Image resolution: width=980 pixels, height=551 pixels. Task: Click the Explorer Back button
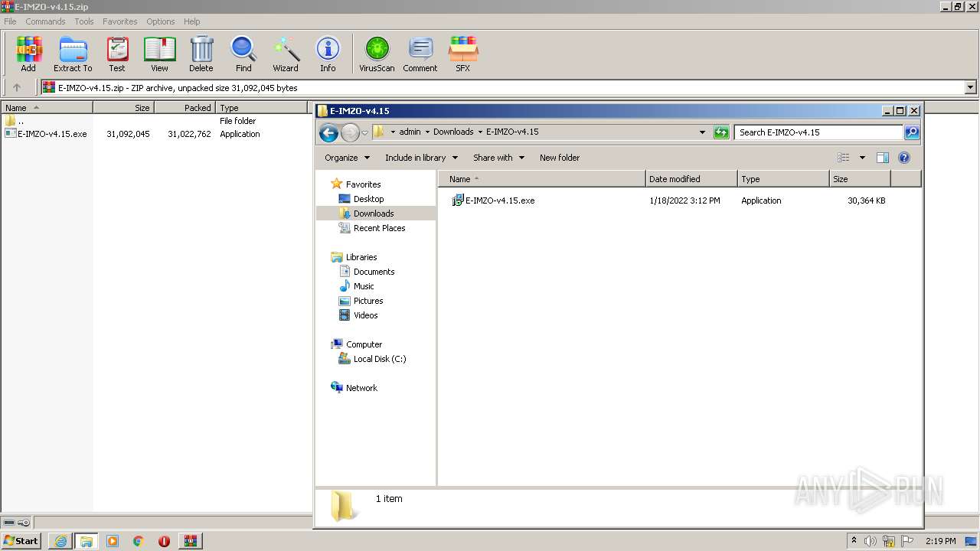pos(328,132)
